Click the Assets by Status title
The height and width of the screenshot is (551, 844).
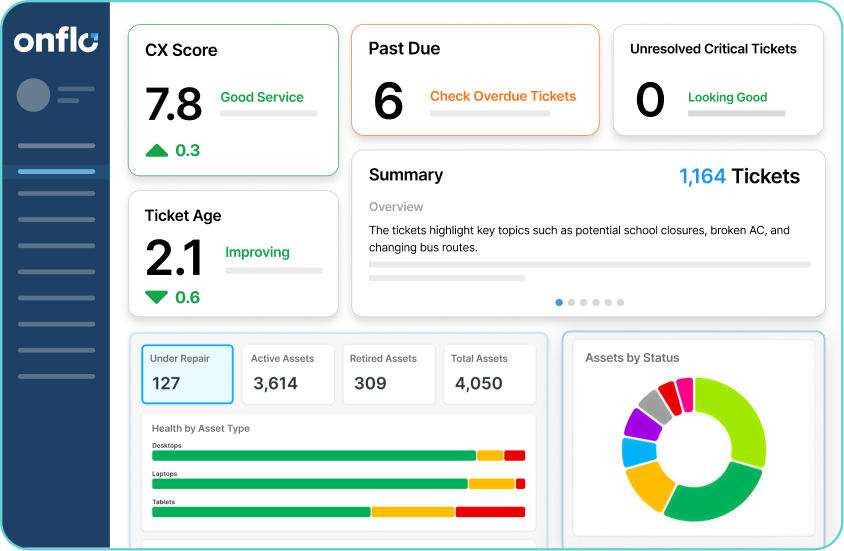tap(632, 358)
